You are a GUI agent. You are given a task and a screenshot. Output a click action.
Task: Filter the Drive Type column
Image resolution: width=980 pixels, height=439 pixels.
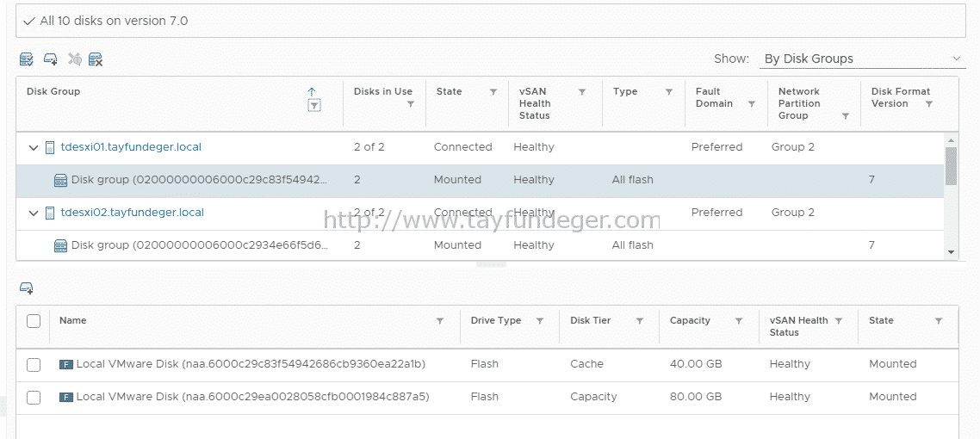(540, 321)
